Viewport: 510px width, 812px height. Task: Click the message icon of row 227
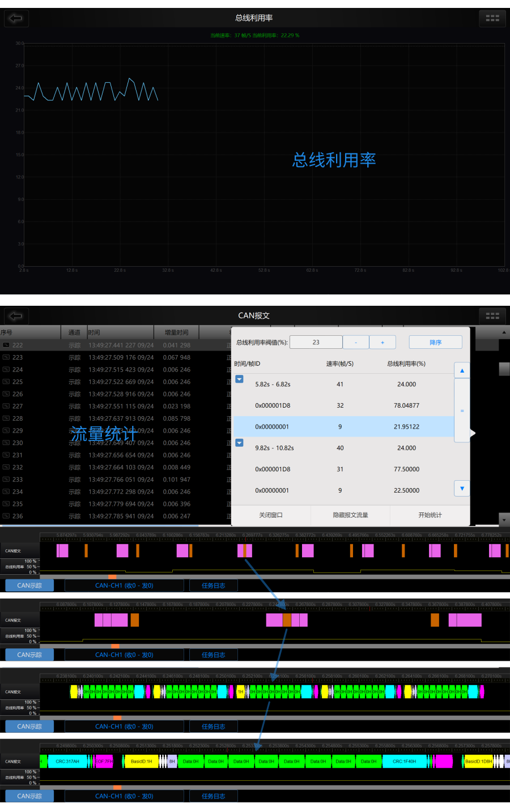coord(6,406)
